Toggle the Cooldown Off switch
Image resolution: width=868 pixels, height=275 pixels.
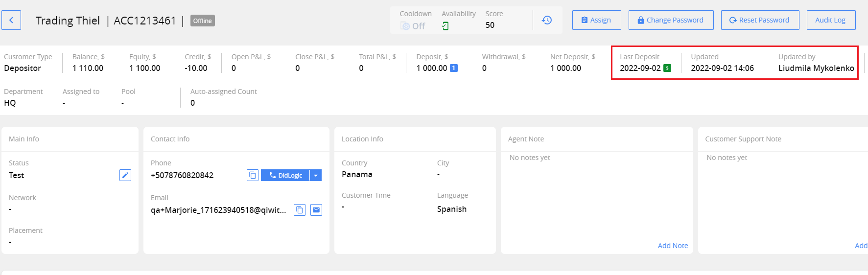[x=412, y=26]
